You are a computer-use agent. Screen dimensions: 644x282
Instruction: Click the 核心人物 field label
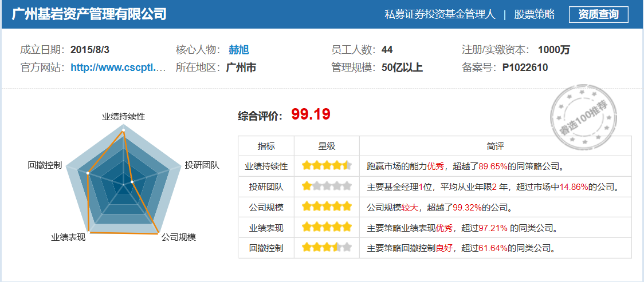click(198, 50)
